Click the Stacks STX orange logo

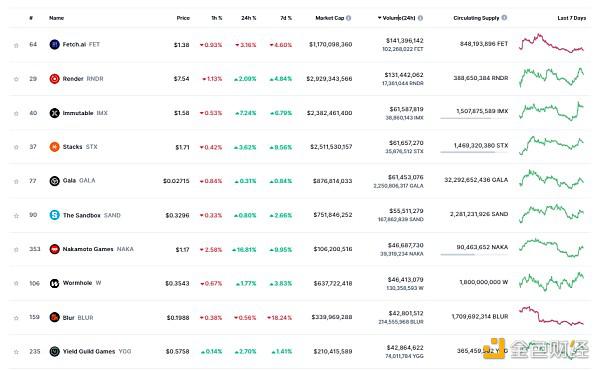point(55,147)
